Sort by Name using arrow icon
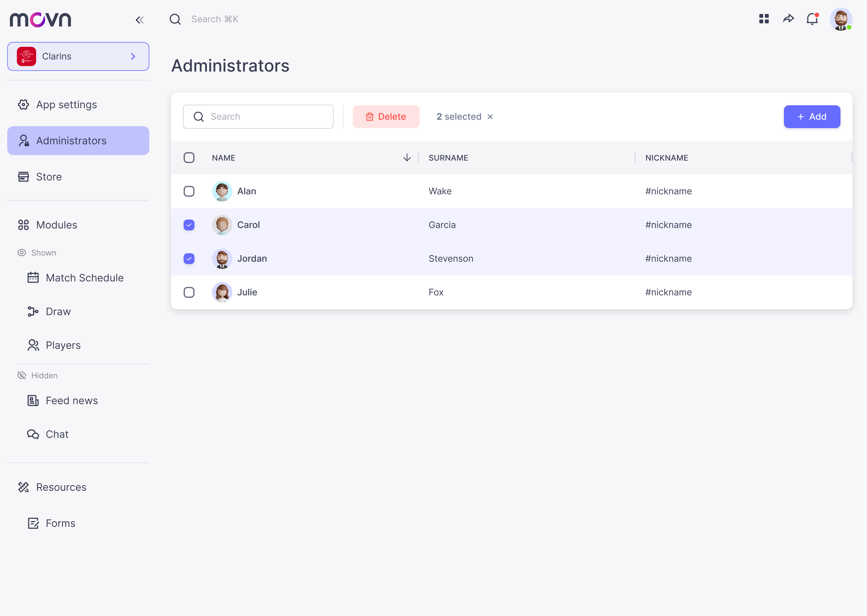This screenshot has width=867, height=616. click(x=406, y=158)
